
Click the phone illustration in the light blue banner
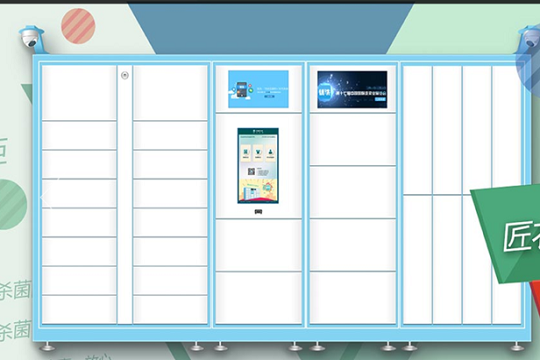coord(242,89)
